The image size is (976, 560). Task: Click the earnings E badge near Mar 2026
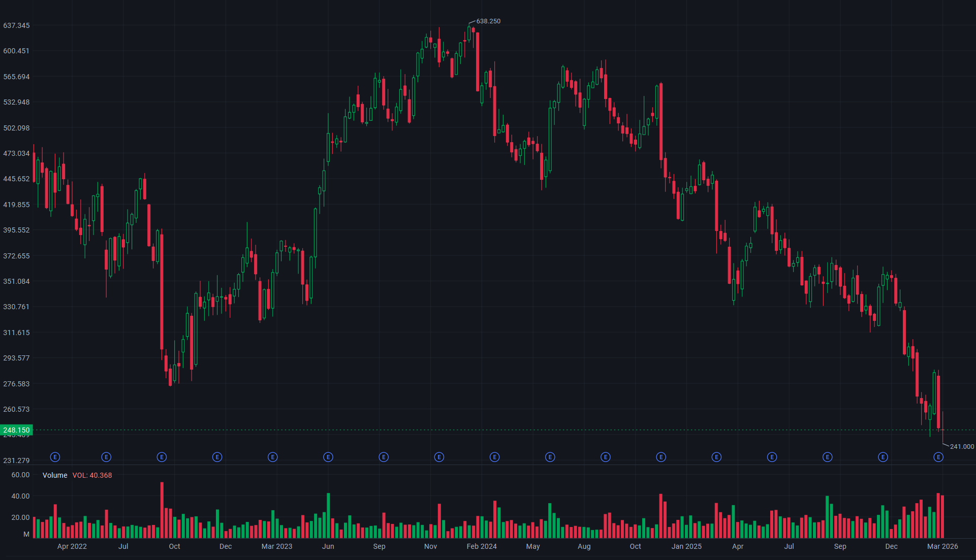pos(938,457)
